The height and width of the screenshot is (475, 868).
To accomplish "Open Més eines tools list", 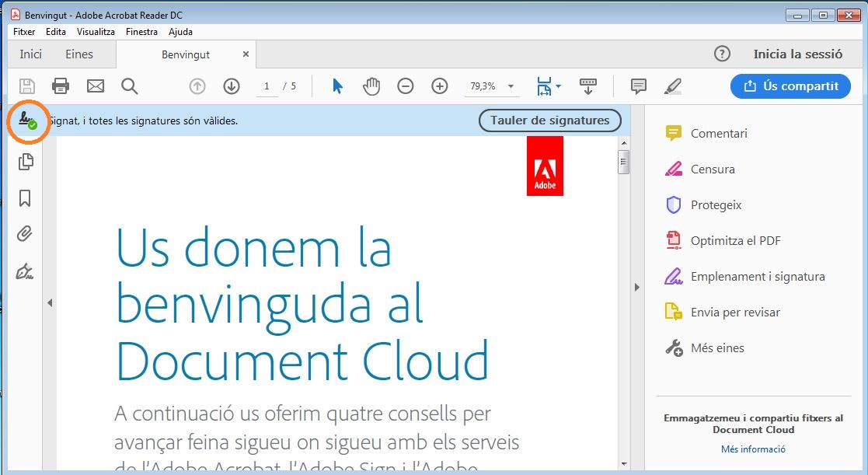I will pyautogui.click(x=704, y=348).
